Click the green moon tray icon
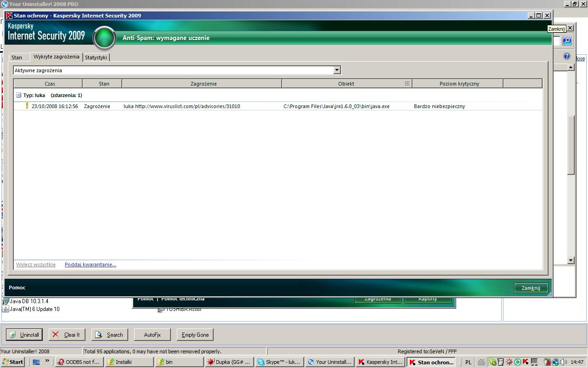This screenshot has width=588, height=368. click(x=492, y=362)
